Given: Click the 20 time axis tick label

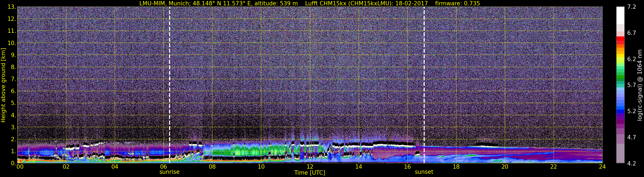Looking at the screenshot, I should click(x=505, y=167).
